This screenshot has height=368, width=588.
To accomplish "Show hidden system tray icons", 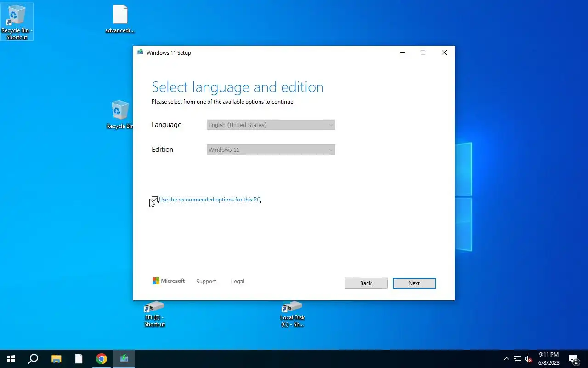I will click(x=507, y=359).
